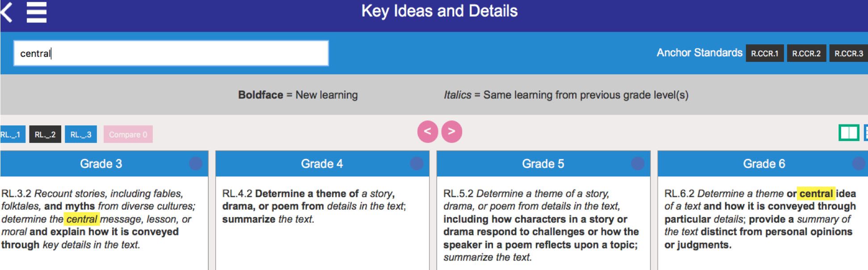Click the highlighted central word in RL.6.2
This screenshot has width=868, height=270.
[x=816, y=193]
